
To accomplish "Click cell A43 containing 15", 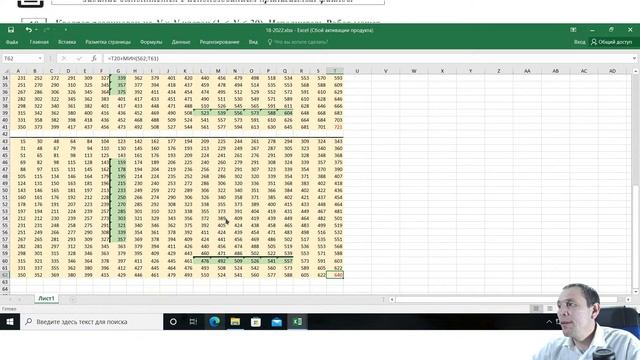I will click(x=18, y=141).
